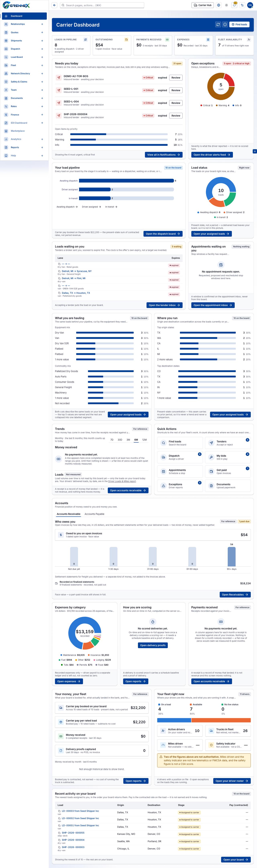
Task: Open the language globe icon
Action: point(219,5)
